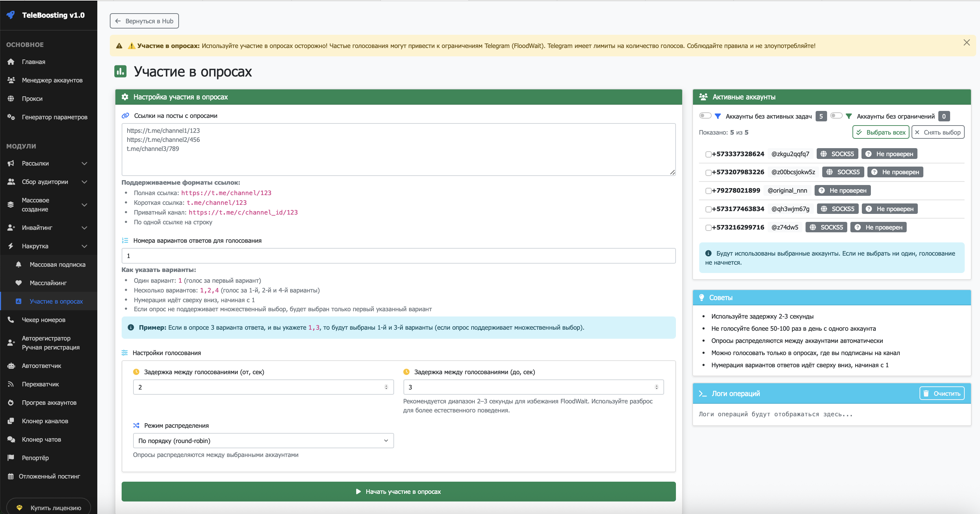Open Массовая подписка menu item

(x=57, y=265)
